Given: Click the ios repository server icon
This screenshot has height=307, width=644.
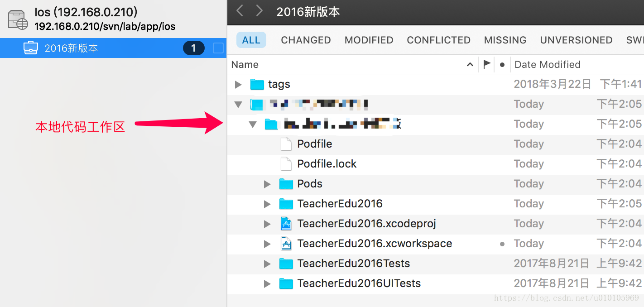Looking at the screenshot, I should pyautogui.click(x=18, y=19).
